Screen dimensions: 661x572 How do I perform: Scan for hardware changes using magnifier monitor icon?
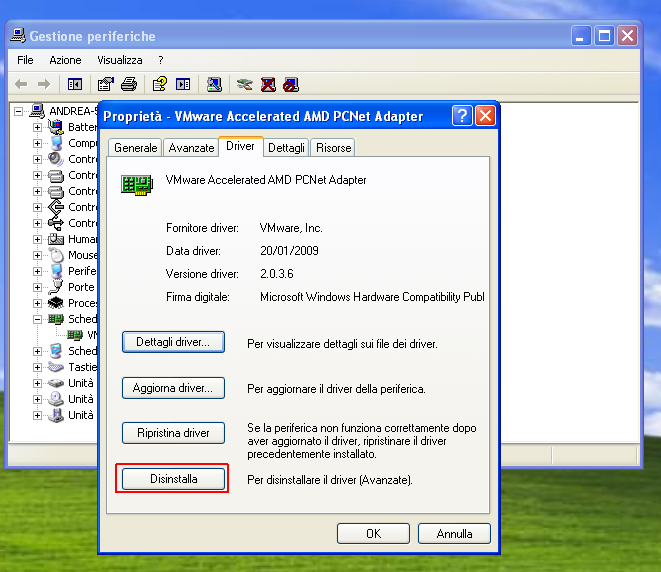tap(214, 84)
